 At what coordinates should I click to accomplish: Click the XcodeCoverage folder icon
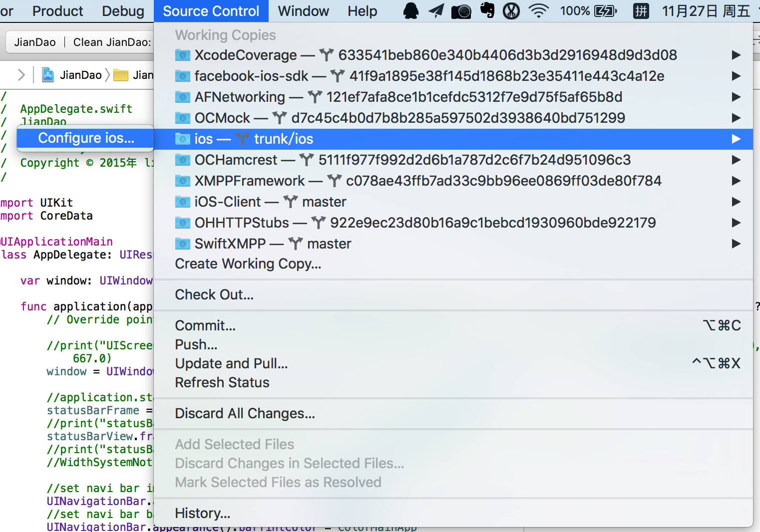(182, 55)
